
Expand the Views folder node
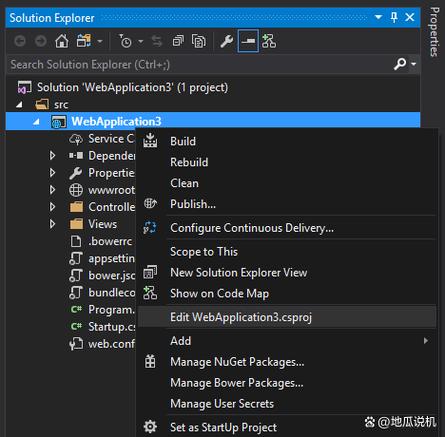click(52, 224)
